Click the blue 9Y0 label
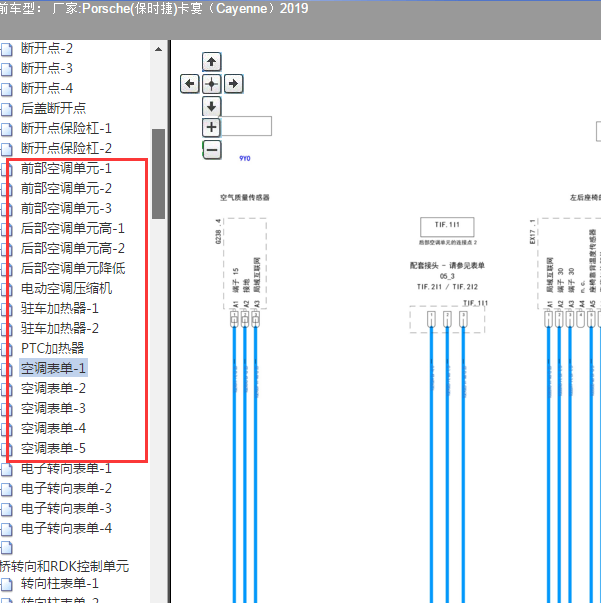The image size is (601, 603). 245,158
